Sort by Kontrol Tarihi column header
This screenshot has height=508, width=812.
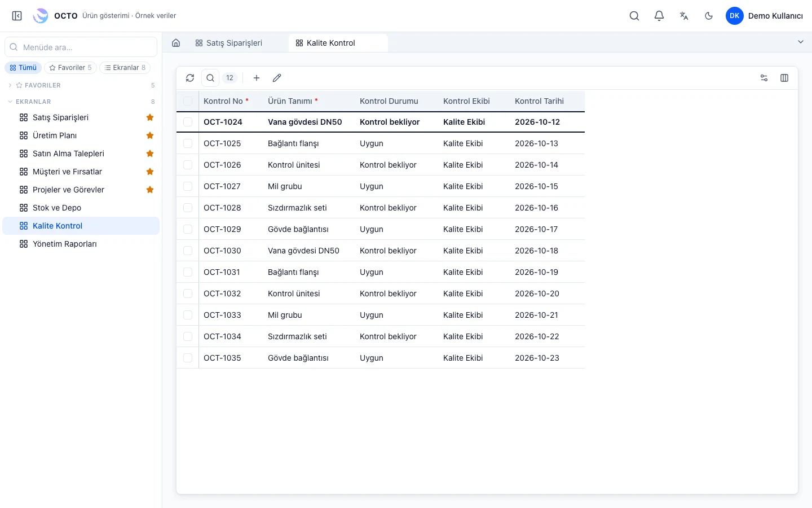tap(539, 101)
